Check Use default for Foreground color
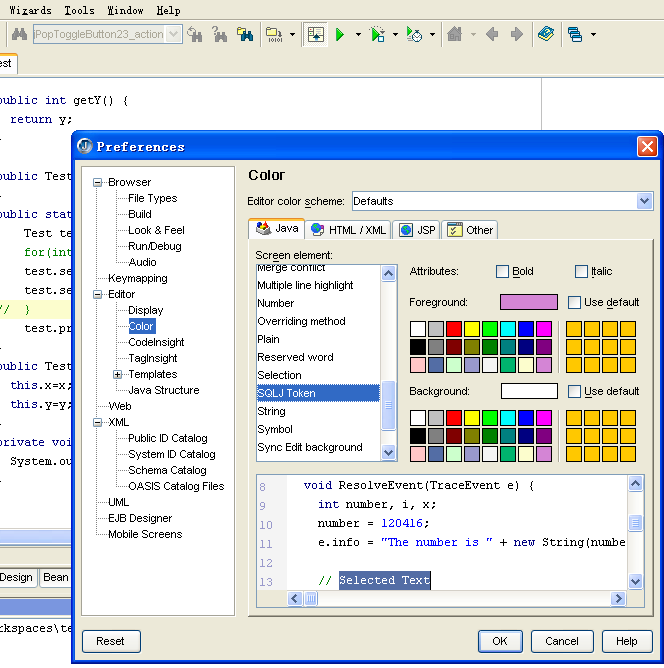664x668 pixels. tap(575, 303)
